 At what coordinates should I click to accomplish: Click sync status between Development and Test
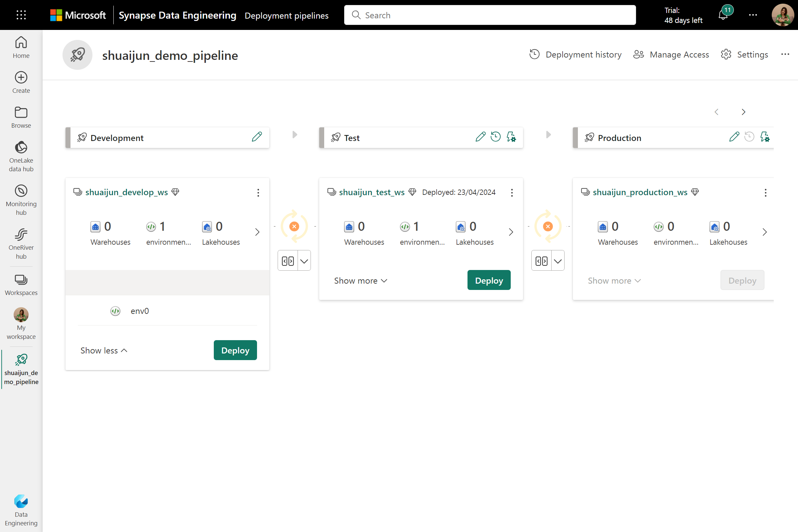click(x=294, y=226)
